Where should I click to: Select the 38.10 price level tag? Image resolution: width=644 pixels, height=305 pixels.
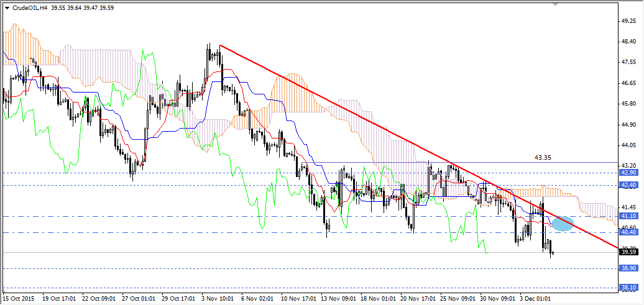(x=629, y=288)
